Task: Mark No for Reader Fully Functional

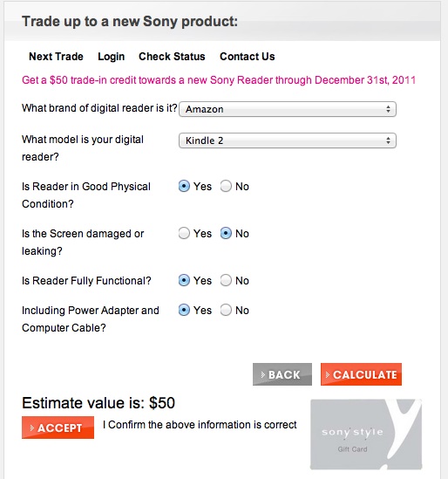Action: click(x=226, y=280)
